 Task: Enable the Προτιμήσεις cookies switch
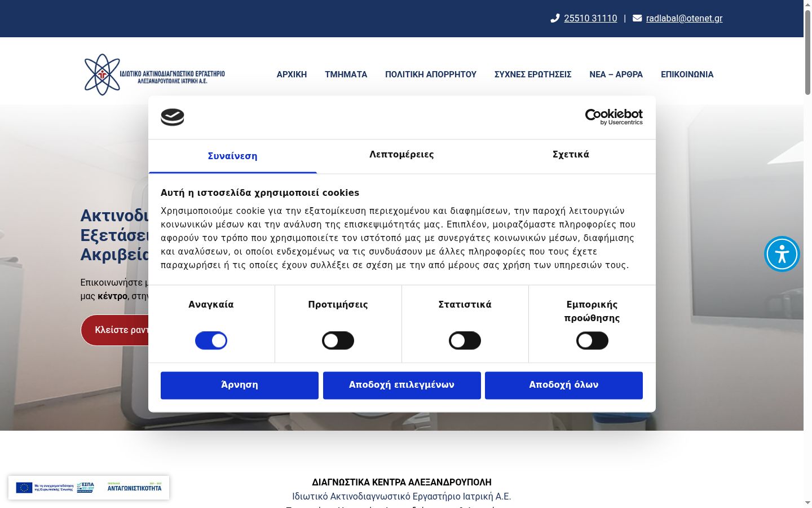338,340
